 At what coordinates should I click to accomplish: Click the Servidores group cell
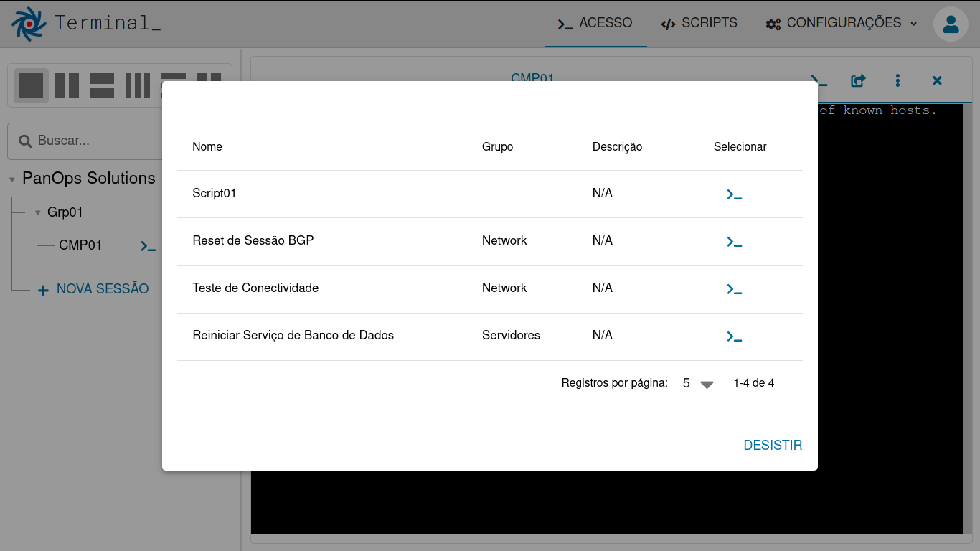click(511, 335)
